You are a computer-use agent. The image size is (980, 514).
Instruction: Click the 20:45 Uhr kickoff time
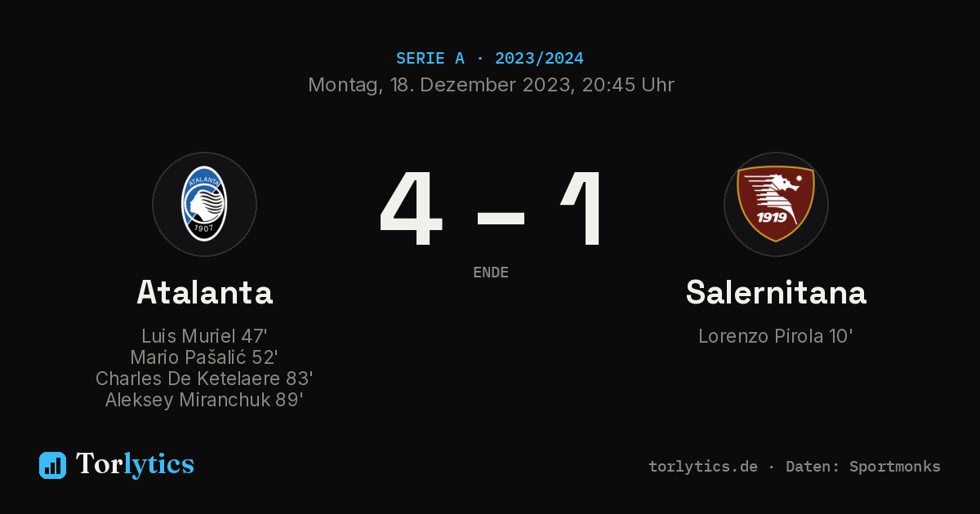pos(628,85)
